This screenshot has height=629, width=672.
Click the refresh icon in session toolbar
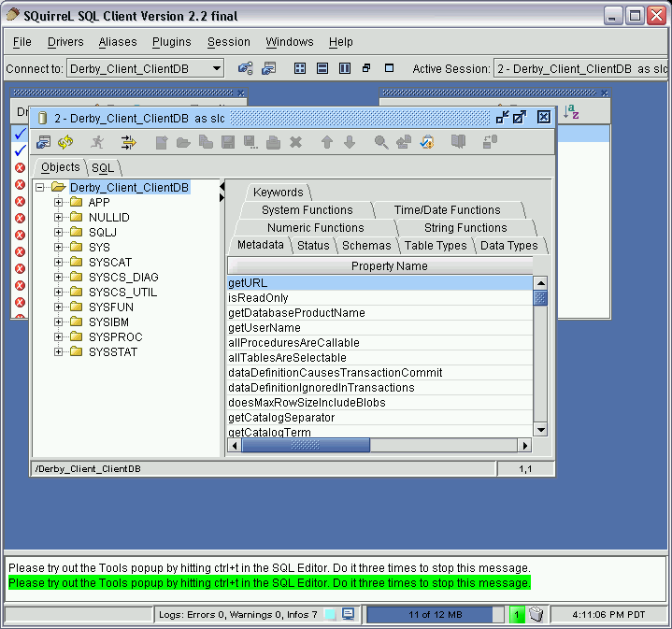[x=65, y=142]
